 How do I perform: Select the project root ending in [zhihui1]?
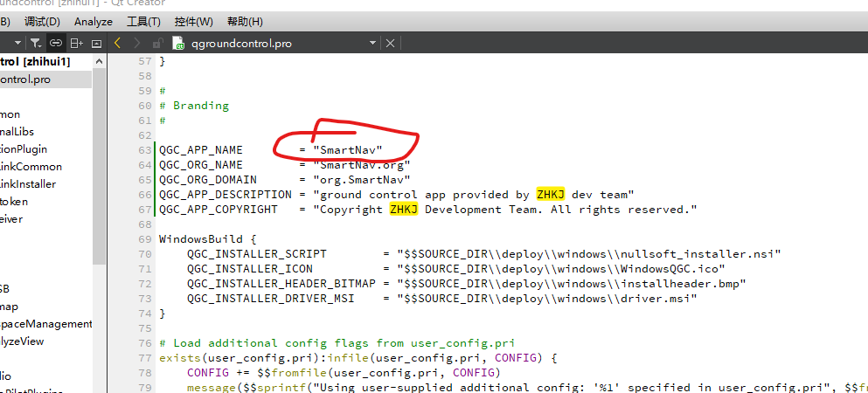point(36,62)
